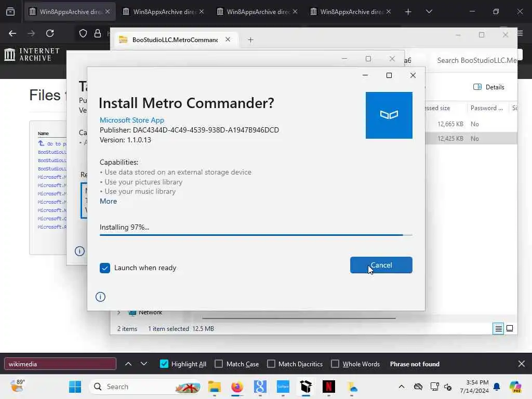Close the Firefox find bar

(x=522, y=364)
